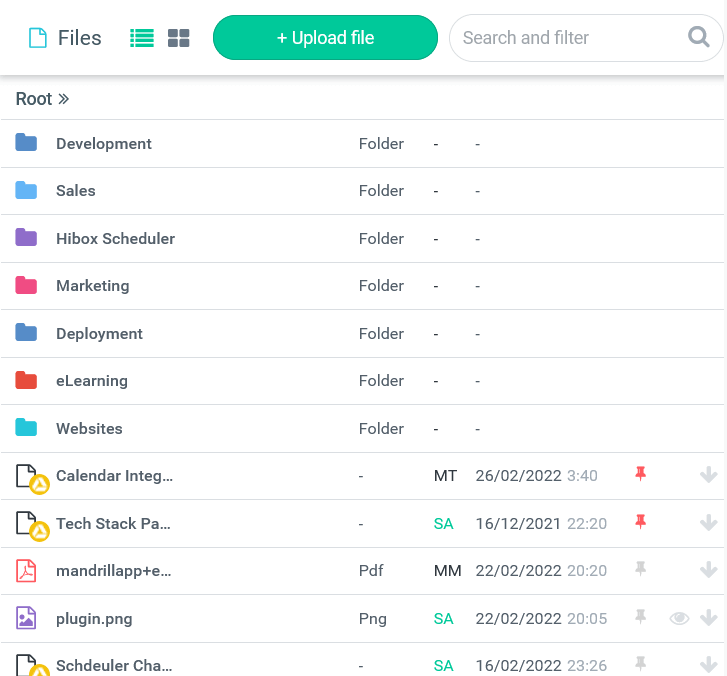The width and height of the screenshot is (727, 676).
Task: Open the Websites folder link
Action: 89,429
